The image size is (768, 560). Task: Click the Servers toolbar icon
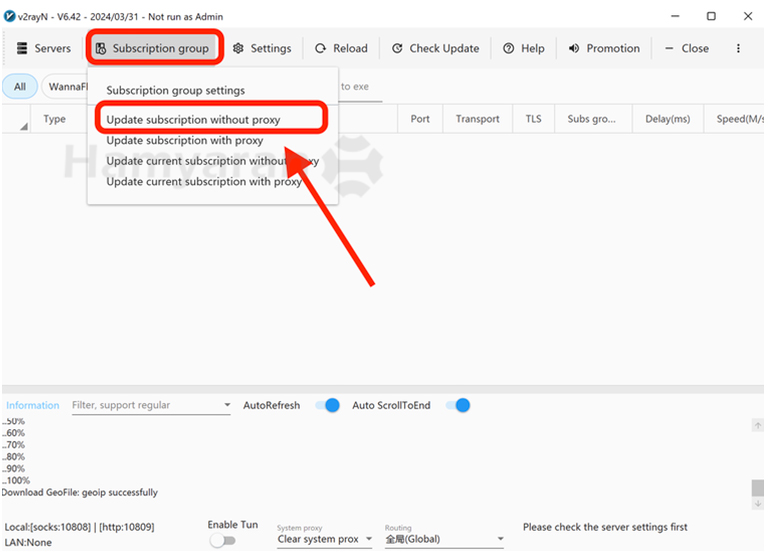click(23, 48)
